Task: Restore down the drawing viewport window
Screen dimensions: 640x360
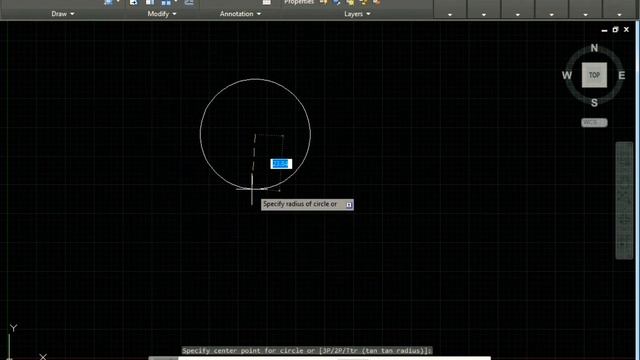Action: click(615, 29)
